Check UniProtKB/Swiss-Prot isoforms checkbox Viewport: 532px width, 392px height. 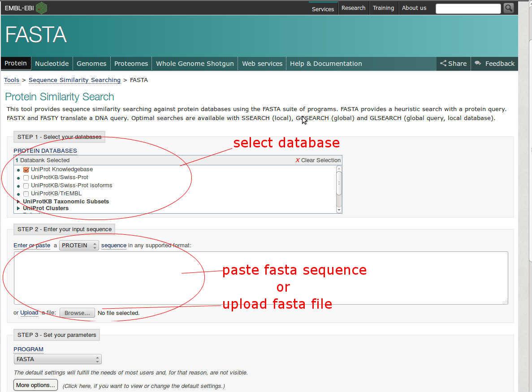(26, 186)
